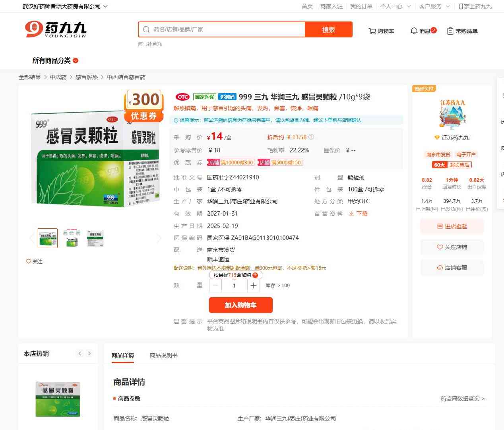
Task: Switch to the product instructions tab
Action: 163,355
